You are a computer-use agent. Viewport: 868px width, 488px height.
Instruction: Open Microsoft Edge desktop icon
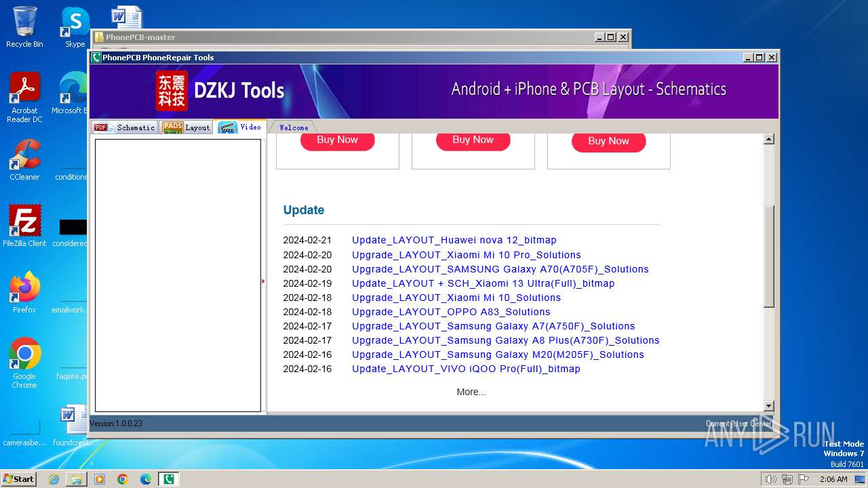point(71,94)
